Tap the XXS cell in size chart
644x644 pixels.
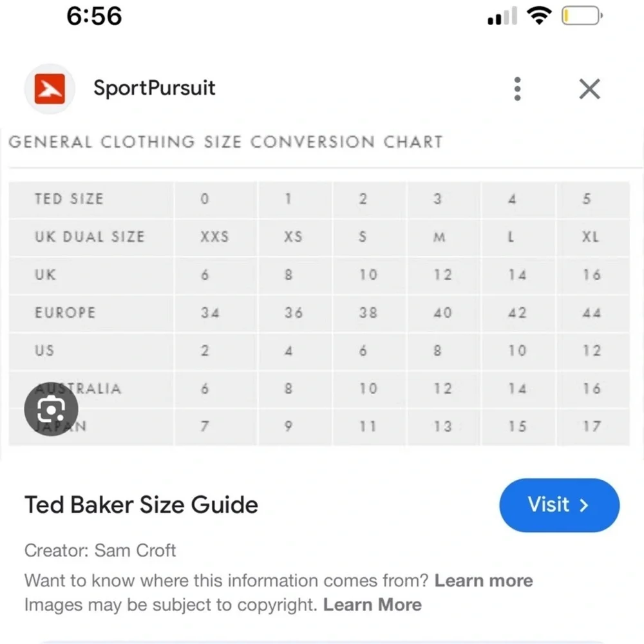(x=214, y=236)
